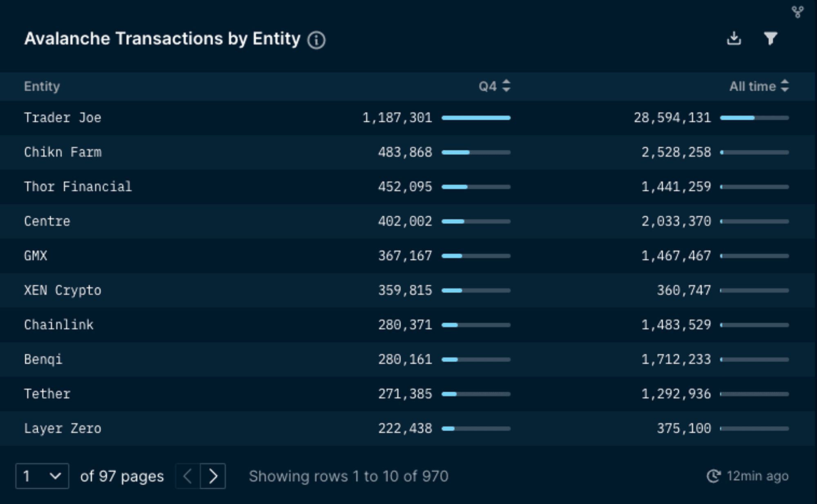Viewport: 817px width, 504px height.
Task: Select the XEN Crypto entity
Action: pyautogui.click(x=63, y=290)
